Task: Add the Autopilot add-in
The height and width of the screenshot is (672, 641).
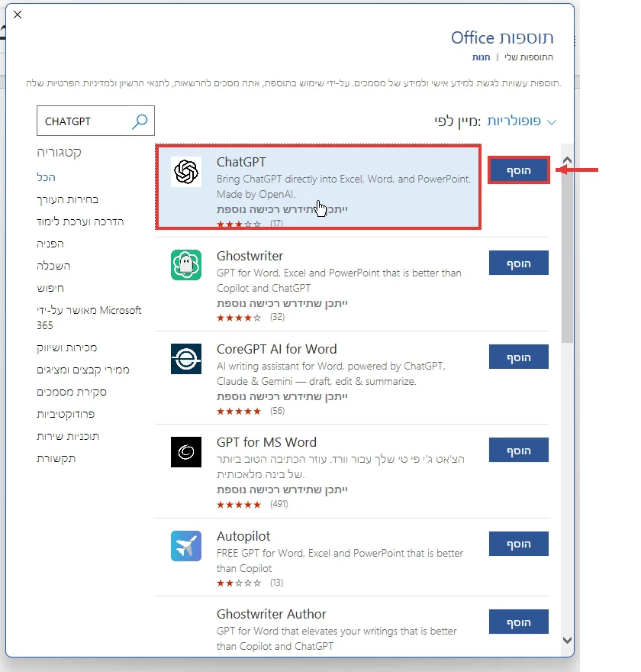Action: coord(519,544)
